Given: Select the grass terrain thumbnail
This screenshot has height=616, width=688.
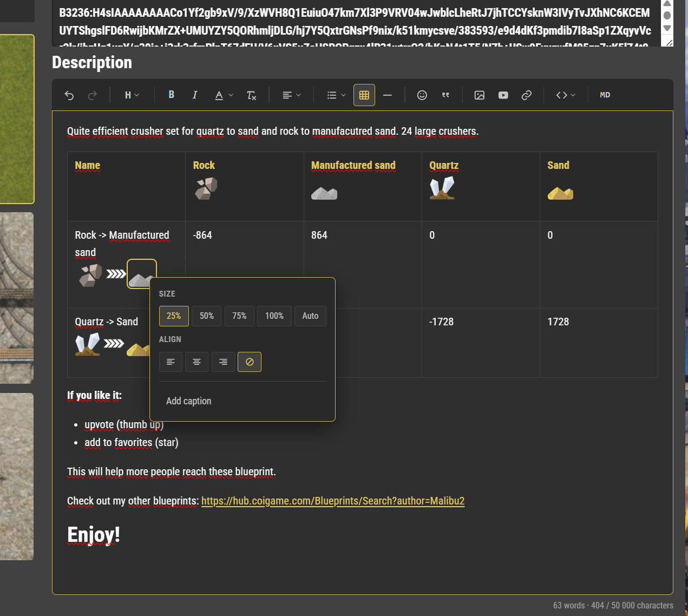Looking at the screenshot, I should pos(17,119).
